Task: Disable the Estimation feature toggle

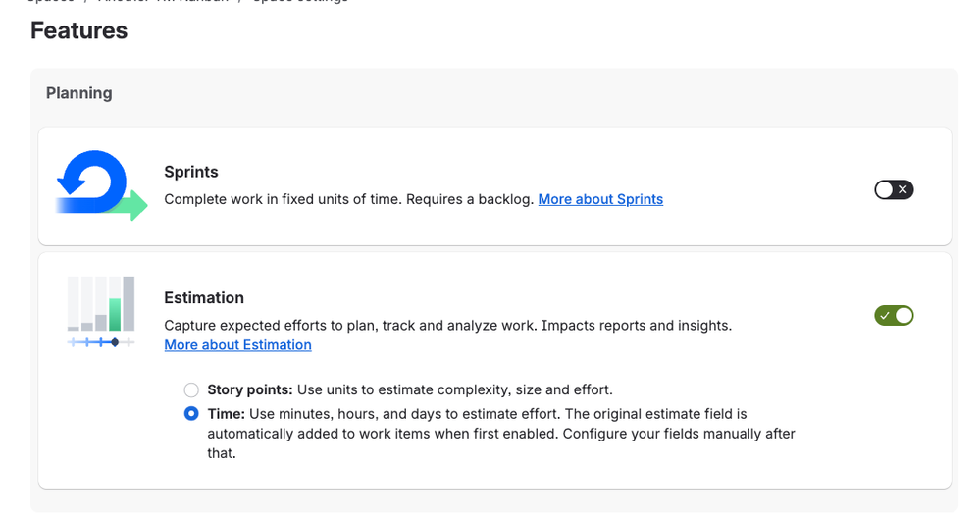Action: [894, 316]
